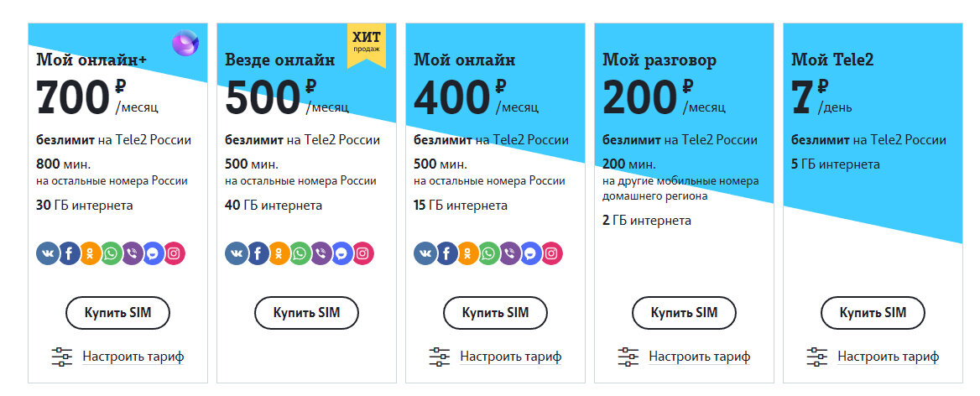The width and height of the screenshot is (980, 396).
Task: Open the Мой разговор tariff title
Action: (659, 60)
